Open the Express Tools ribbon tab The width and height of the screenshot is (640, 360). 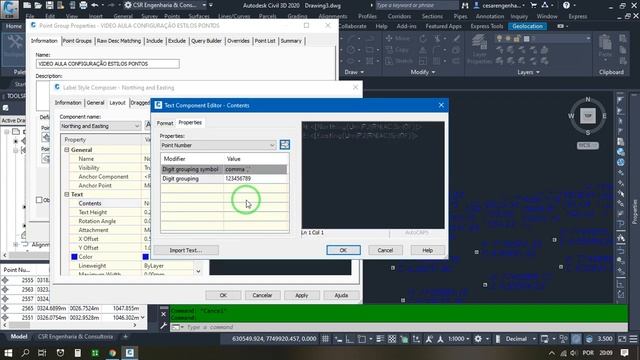pos(487,26)
